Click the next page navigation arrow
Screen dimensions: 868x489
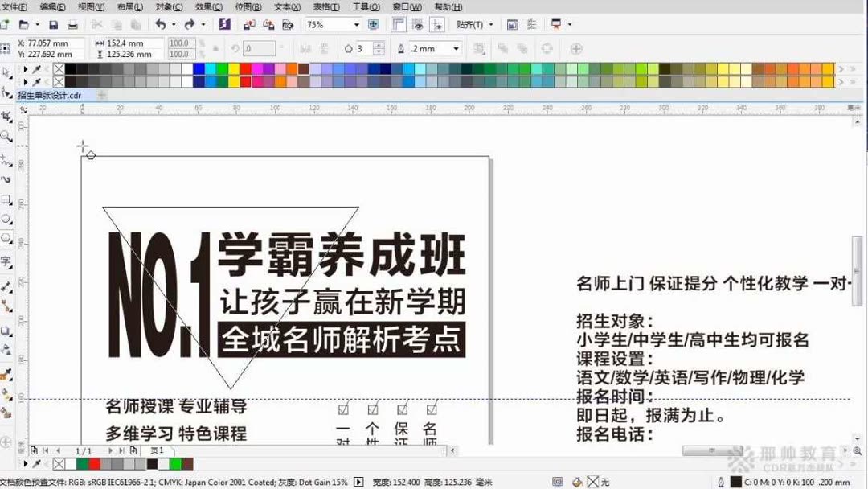pos(110,451)
